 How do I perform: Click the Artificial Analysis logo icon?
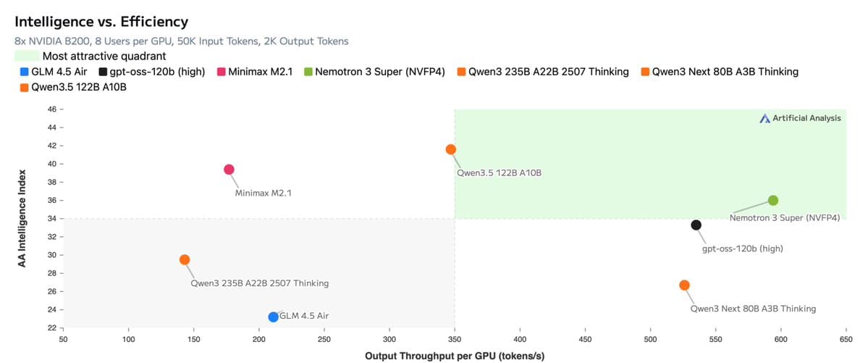point(764,118)
